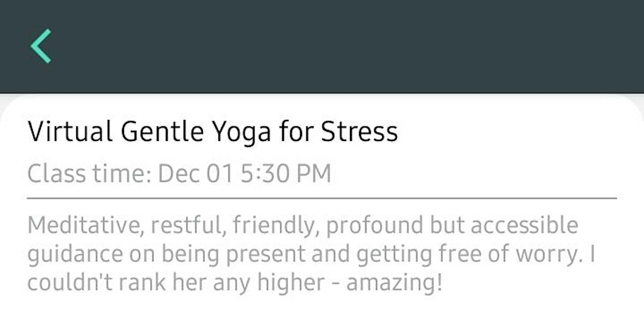This screenshot has width=644, height=335.
Task: Click the divider line under class time
Action: click(x=322, y=198)
